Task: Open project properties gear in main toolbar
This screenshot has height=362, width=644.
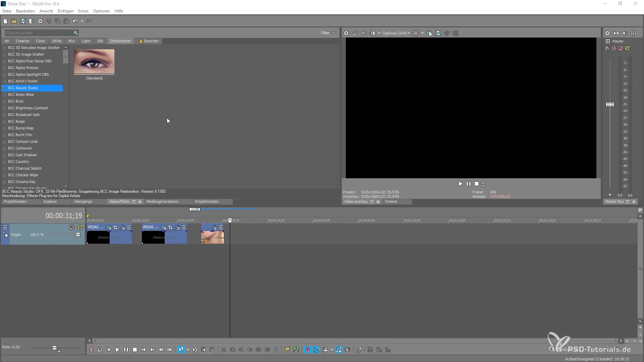Action: pos(40,21)
